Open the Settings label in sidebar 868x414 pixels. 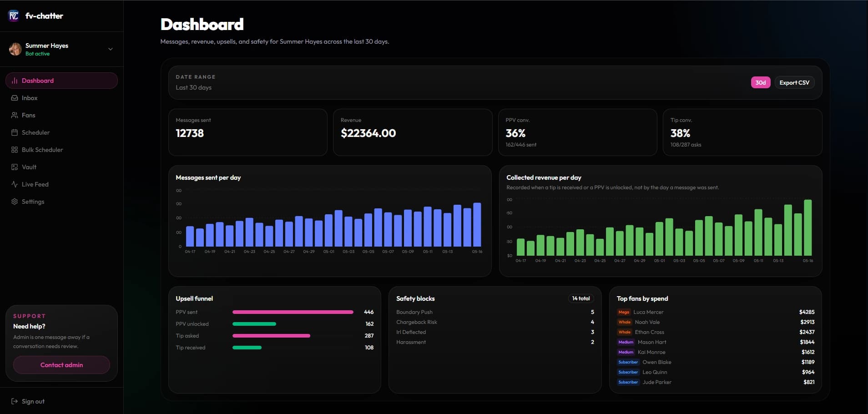[33, 202]
